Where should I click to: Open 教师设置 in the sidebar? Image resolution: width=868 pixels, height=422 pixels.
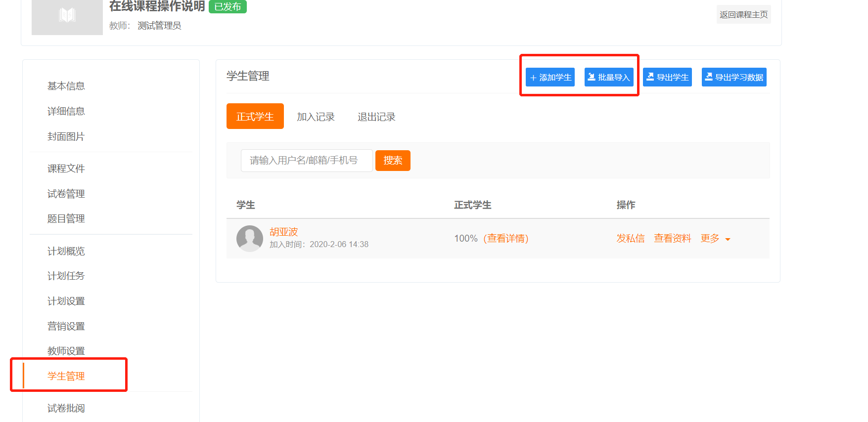66,351
